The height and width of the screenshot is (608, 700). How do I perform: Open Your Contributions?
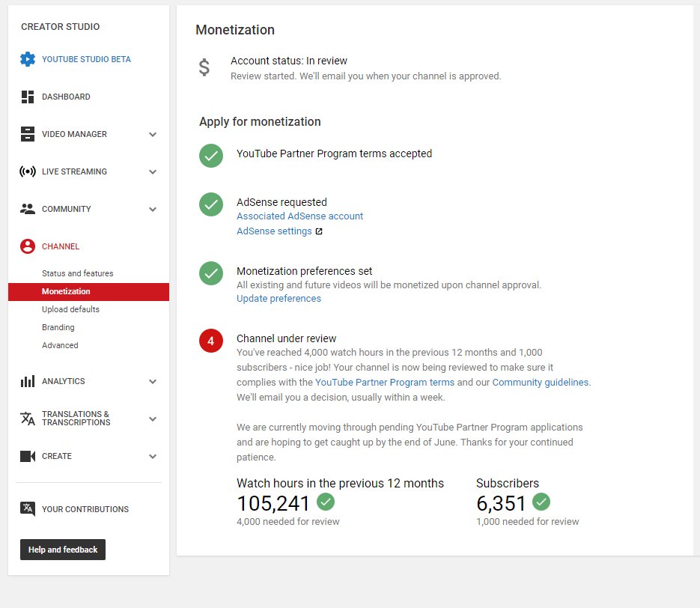[x=85, y=509]
